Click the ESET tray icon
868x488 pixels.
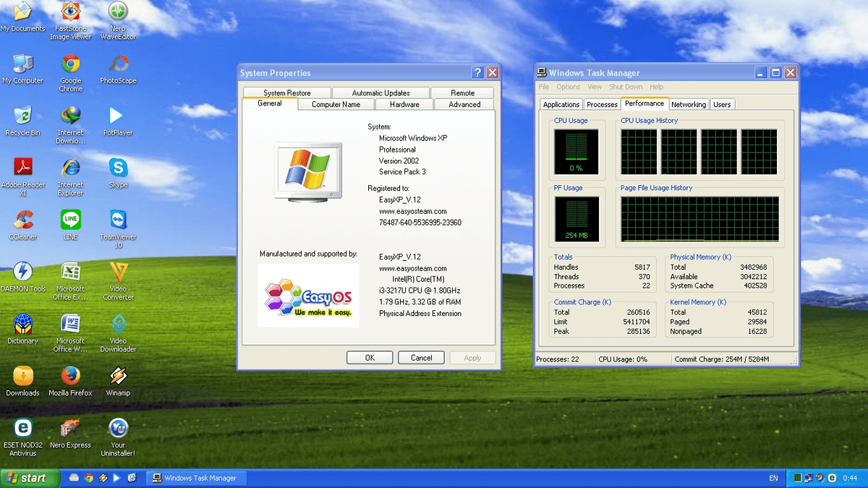[x=833, y=478]
